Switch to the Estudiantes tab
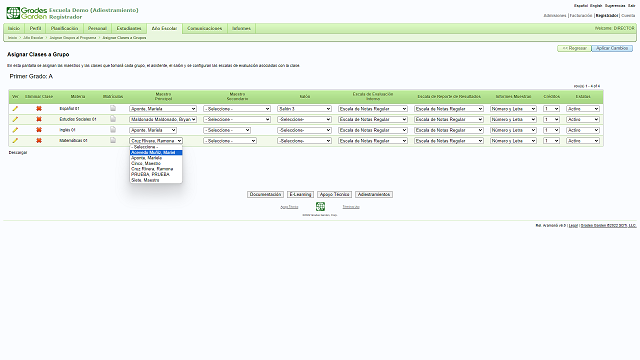This screenshot has height=360, width=640. (129, 29)
